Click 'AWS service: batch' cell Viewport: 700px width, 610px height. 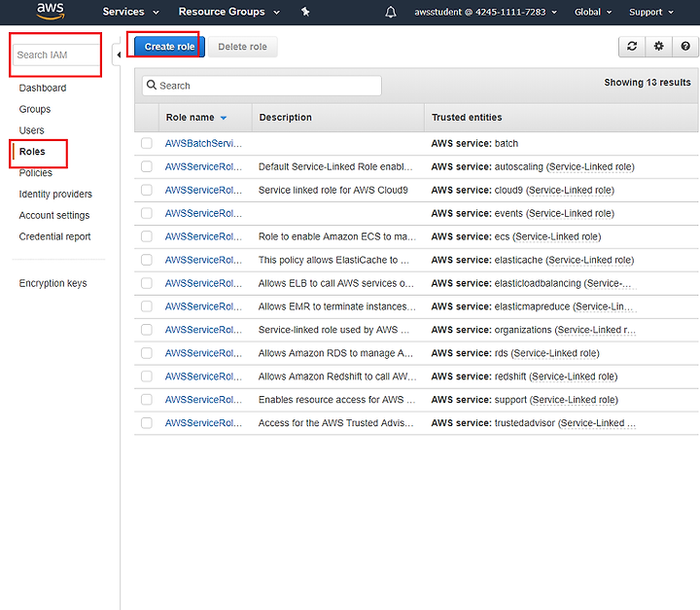pos(474,143)
